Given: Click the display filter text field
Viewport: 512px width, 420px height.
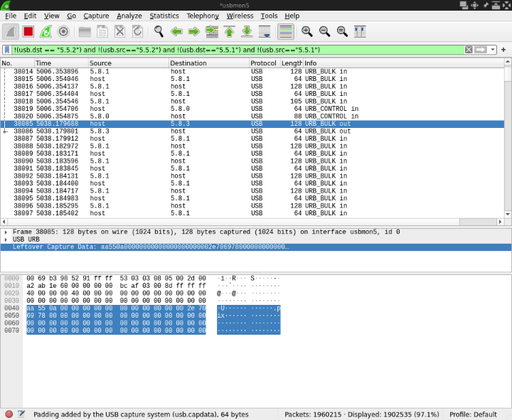Looking at the screenshot, I should click(x=238, y=50).
